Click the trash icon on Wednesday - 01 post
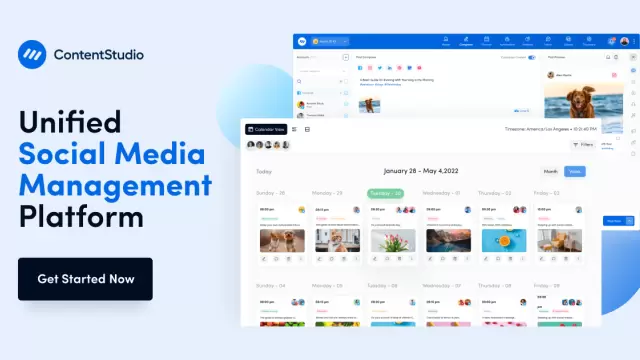Viewport: 640px width, 360px height. pyautogui.click(x=455, y=259)
